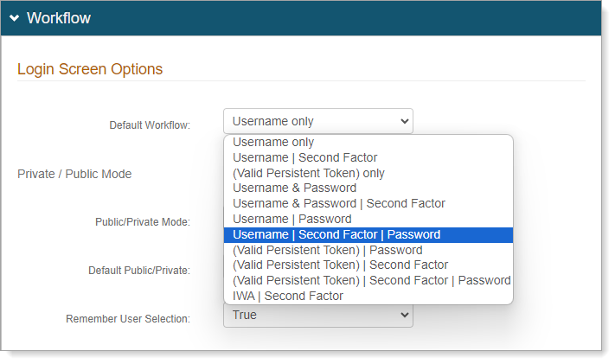Pick highlighted 'Username | Second Factor | Password'

336,235
